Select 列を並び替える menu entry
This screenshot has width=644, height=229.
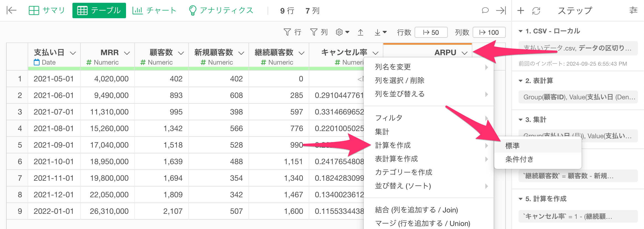click(429, 94)
